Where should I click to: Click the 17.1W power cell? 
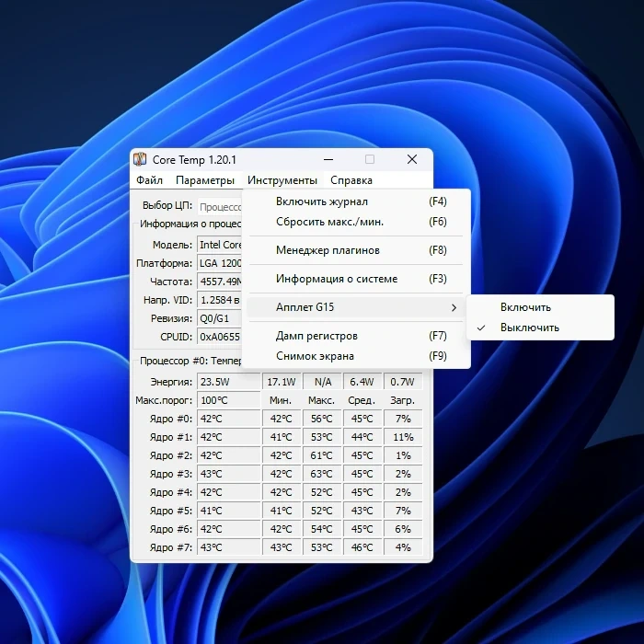pos(282,382)
